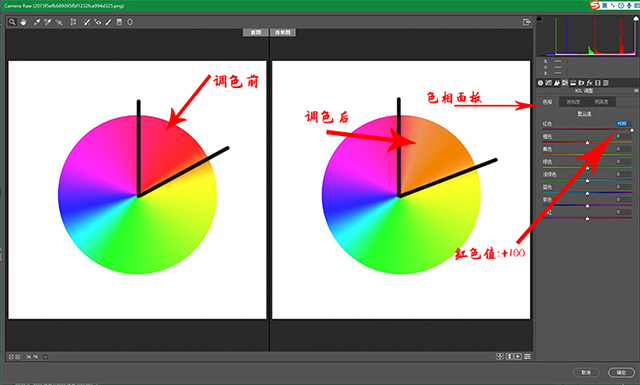Switch to the Saturation (饱和度) tab
The width and height of the screenshot is (640, 385).
573,102
